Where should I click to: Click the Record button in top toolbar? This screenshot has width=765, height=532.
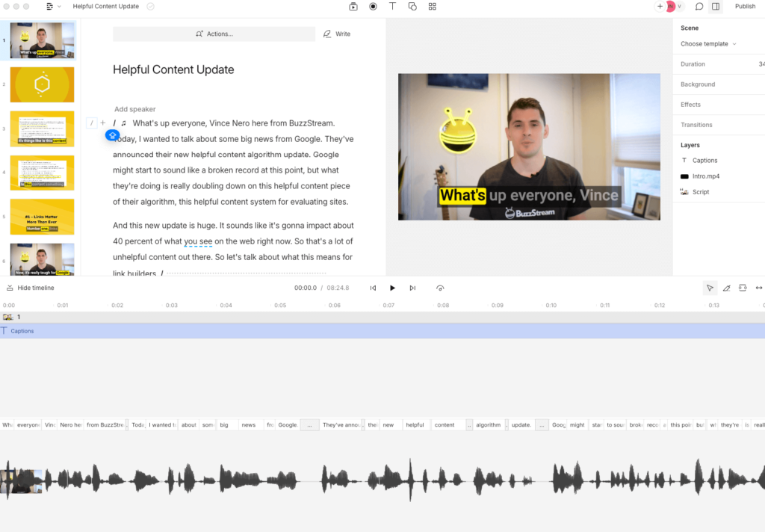[373, 7]
